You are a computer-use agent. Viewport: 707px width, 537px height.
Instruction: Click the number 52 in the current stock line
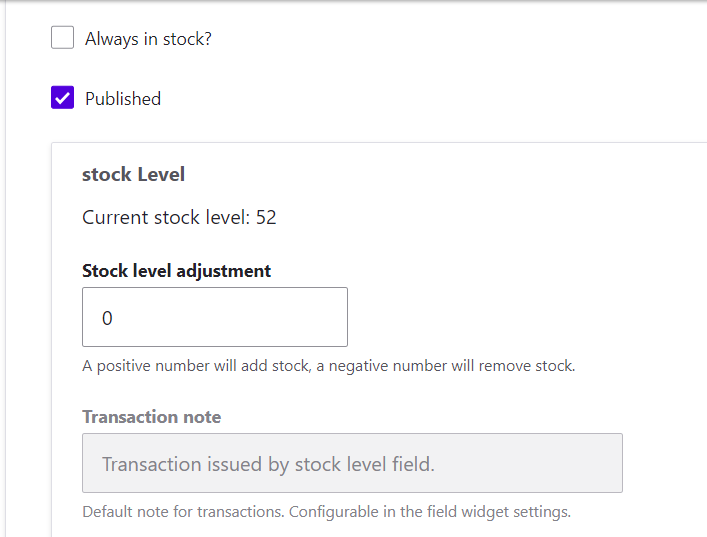[266, 217]
